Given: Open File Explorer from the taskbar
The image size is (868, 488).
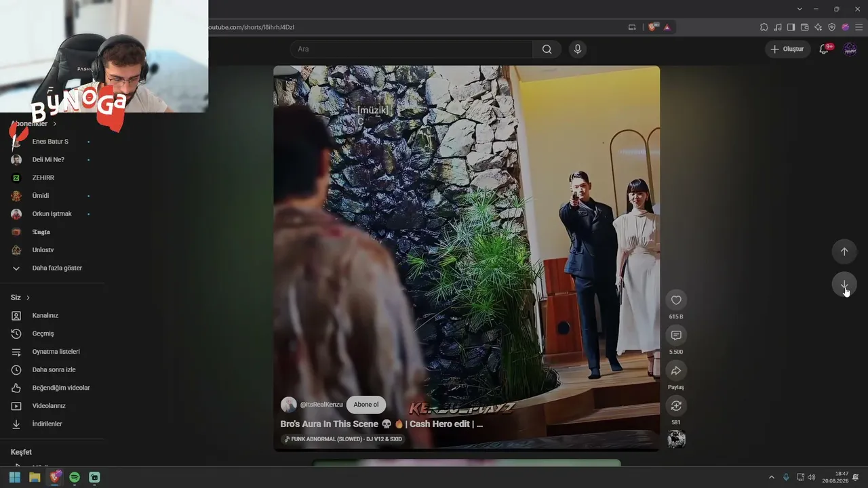Looking at the screenshot, I should point(35,477).
